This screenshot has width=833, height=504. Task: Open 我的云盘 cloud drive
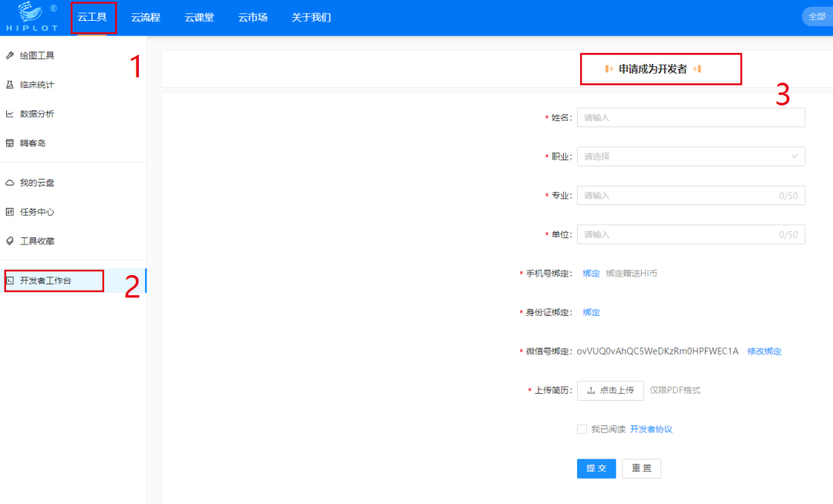(35, 182)
